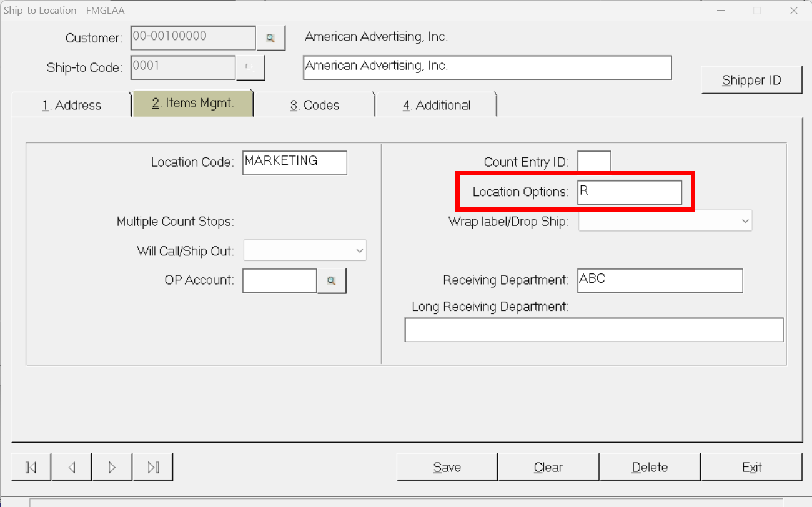This screenshot has height=507, width=812.
Task: Switch to the 3. Codes tab
Action: pyautogui.click(x=314, y=105)
